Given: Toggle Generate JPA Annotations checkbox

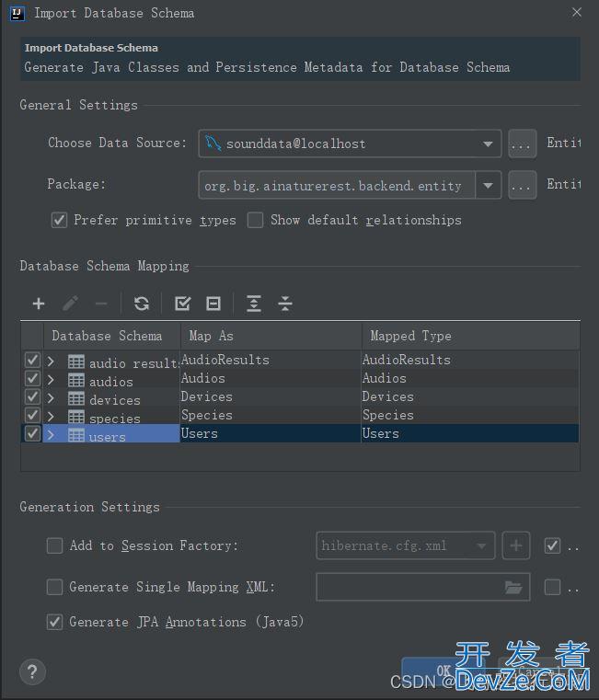Looking at the screenshot, I should point(54,622).
